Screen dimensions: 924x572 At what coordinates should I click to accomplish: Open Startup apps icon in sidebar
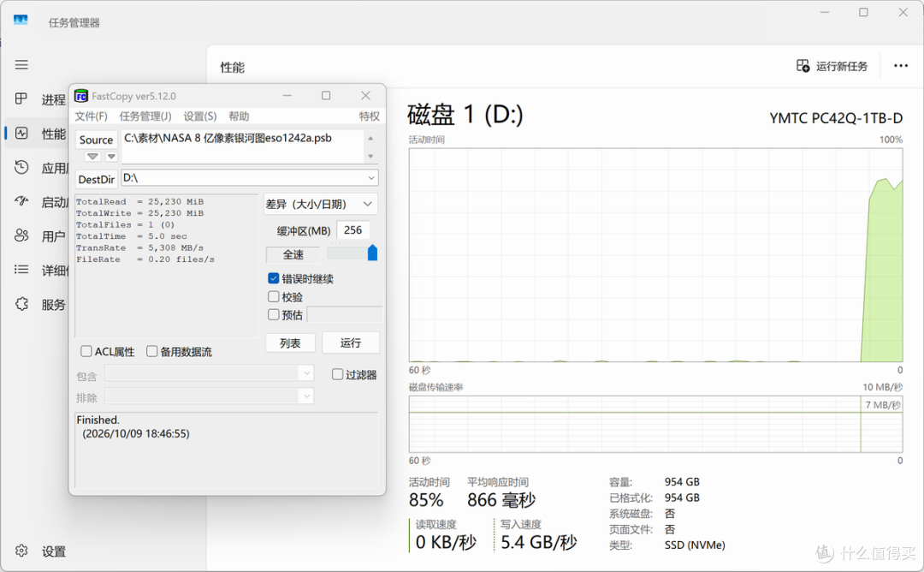click(21, 202)
